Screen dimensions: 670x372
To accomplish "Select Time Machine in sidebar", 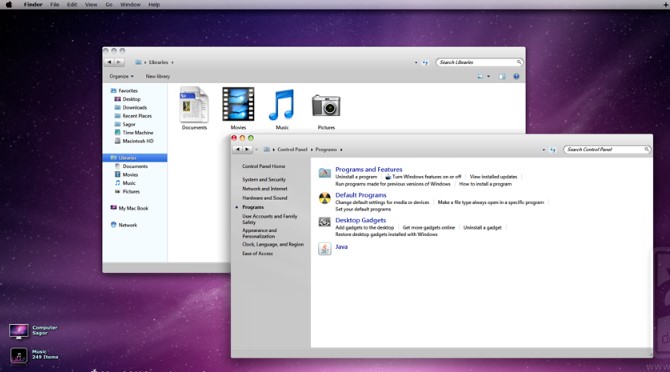I will point(134,132).
